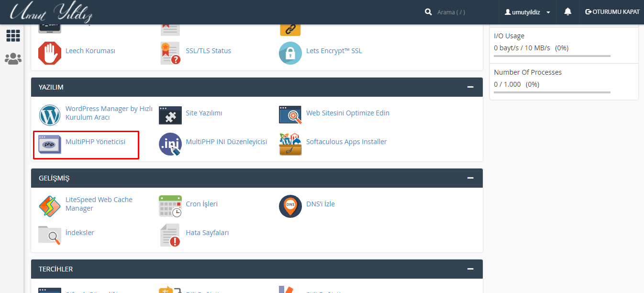
Task: Open the İndeksler folder icon
Action: [x=50, y=235]
